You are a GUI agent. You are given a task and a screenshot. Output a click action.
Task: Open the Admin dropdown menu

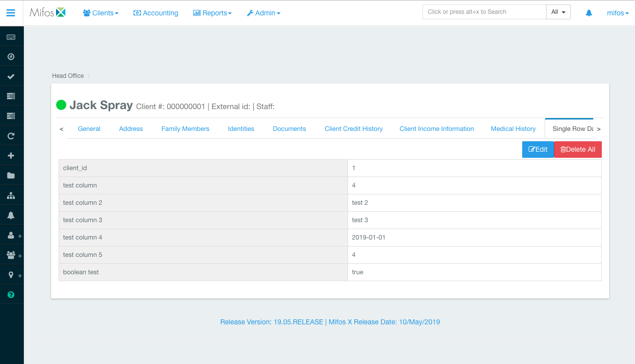(263, 13)
